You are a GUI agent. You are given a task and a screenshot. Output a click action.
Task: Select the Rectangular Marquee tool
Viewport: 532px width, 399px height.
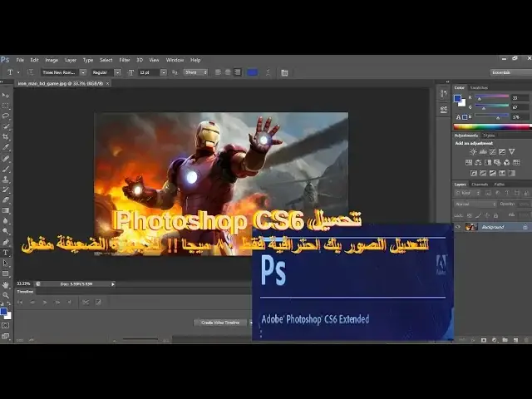click(x=6, y=106)
